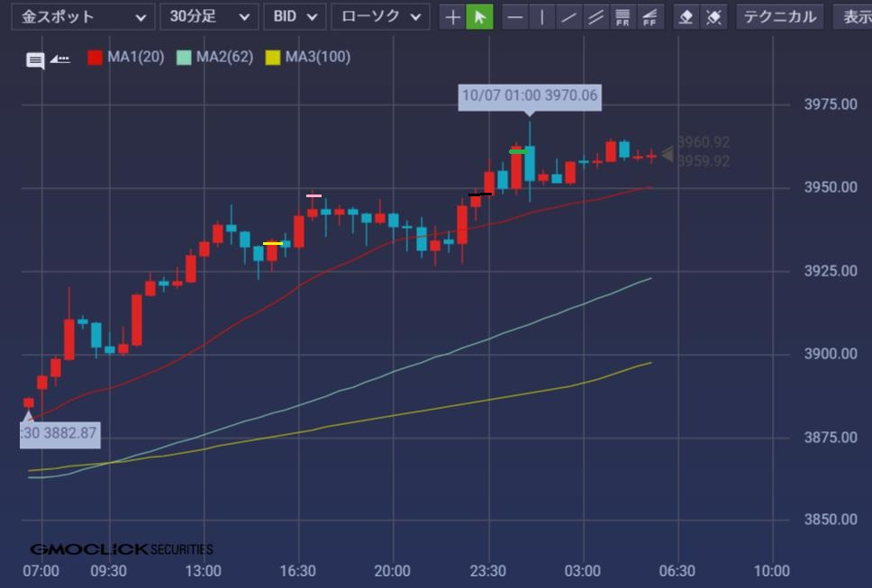Screen dimensions: 872x588
Task: Click the eraser tool icon
Action: coord(686,16)
